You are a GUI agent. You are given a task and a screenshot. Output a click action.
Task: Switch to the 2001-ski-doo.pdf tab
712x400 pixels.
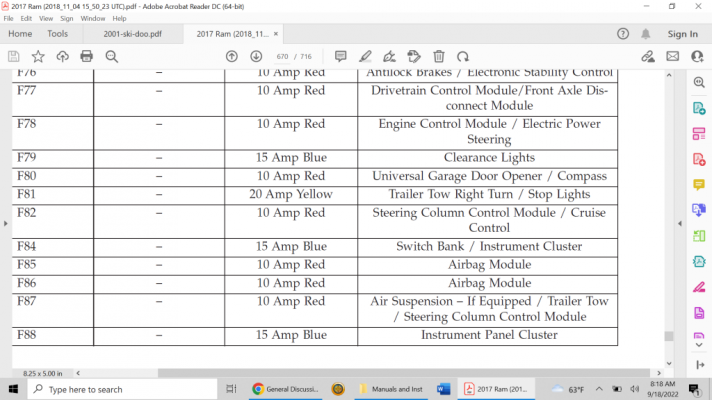pos(133,34)
